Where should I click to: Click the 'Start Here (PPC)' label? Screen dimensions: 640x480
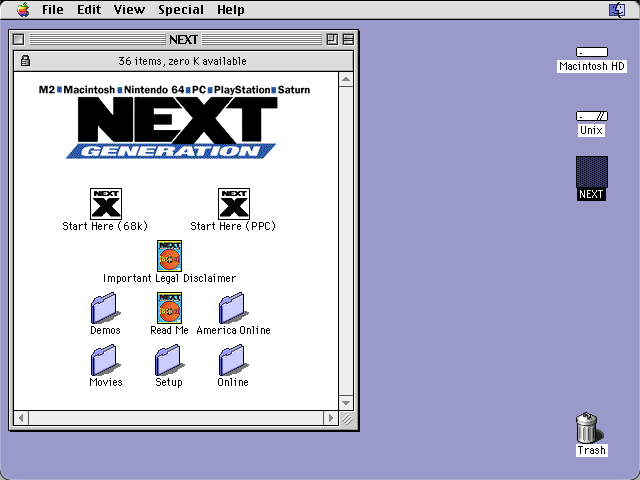(x=233, y=226)
